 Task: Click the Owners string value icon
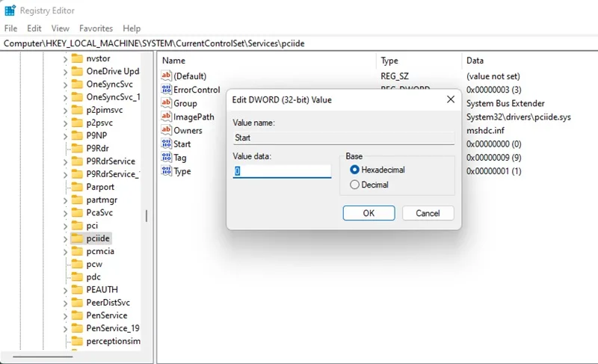[166, 130]
